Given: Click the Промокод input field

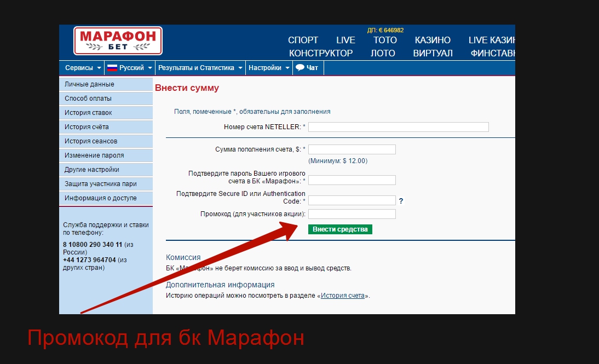Looking at the screenshot, I should (x=352, y=214).
